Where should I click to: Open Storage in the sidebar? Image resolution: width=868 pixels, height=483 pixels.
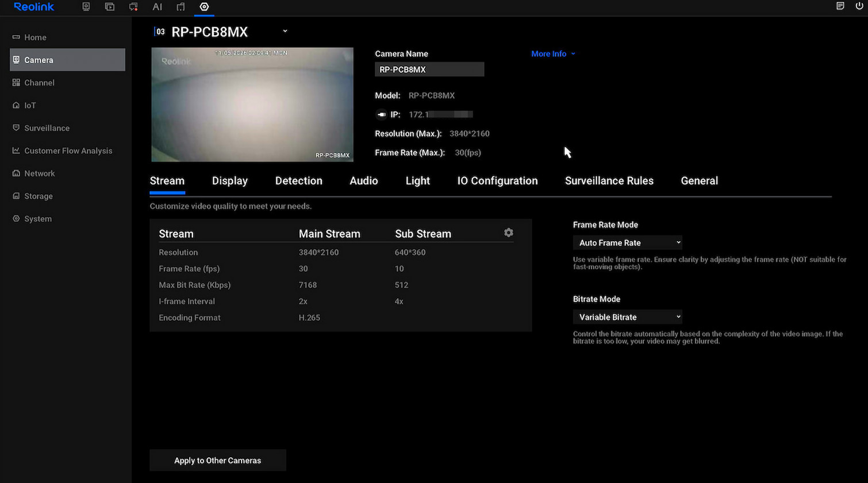pos(67,196)
